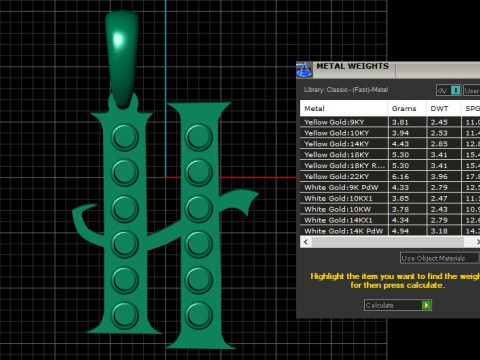Sort by the Metal column header

pos(344,108)
